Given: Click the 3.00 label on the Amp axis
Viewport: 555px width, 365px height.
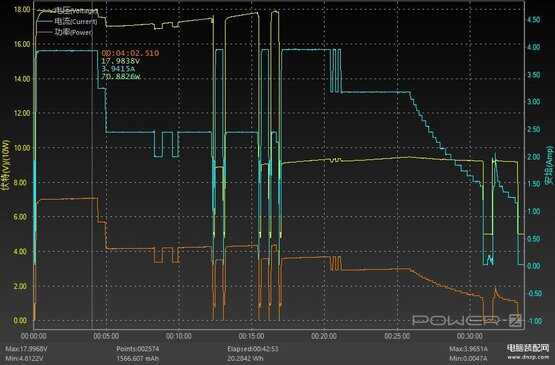Looking at the screenshot, I should [534, 102].
